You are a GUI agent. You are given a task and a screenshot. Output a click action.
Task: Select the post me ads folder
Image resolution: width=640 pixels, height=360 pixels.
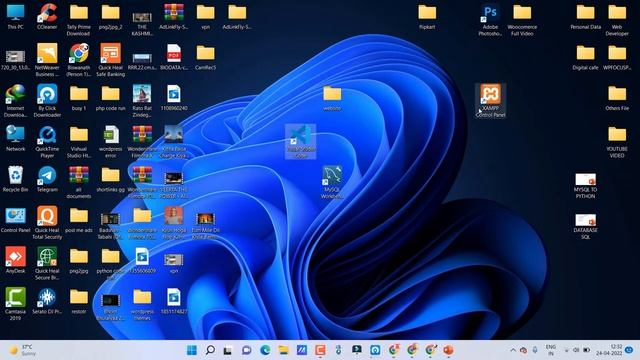pyautogui.click(x=79, y=220)
